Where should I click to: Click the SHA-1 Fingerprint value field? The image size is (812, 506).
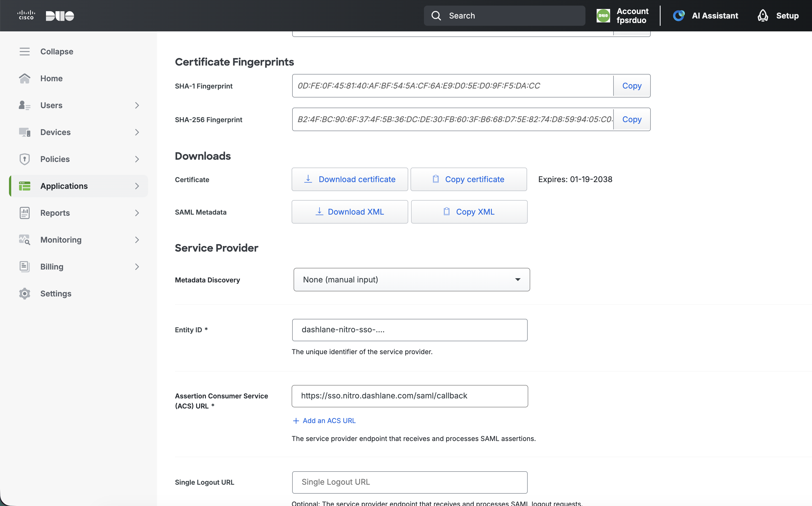(x=452, y=86)
